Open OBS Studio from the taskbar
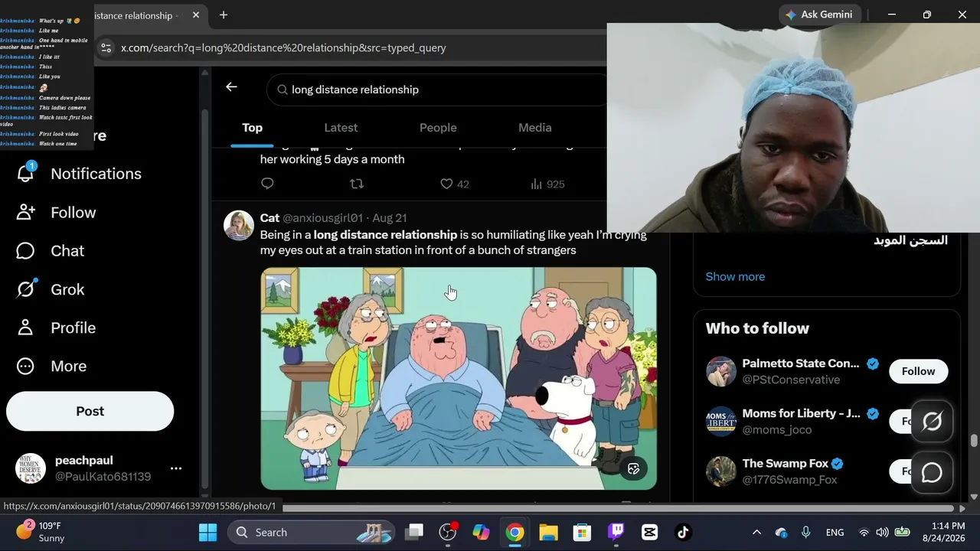 tap(448, 532)
